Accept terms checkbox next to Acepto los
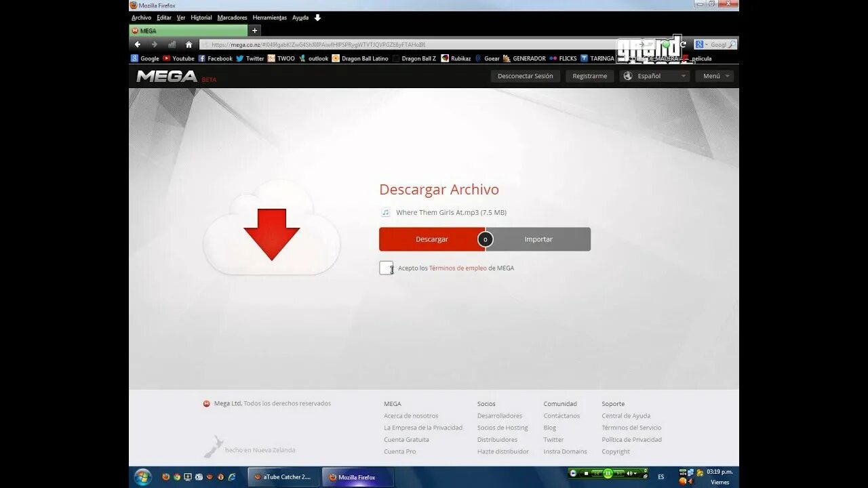 coord(386,268)
